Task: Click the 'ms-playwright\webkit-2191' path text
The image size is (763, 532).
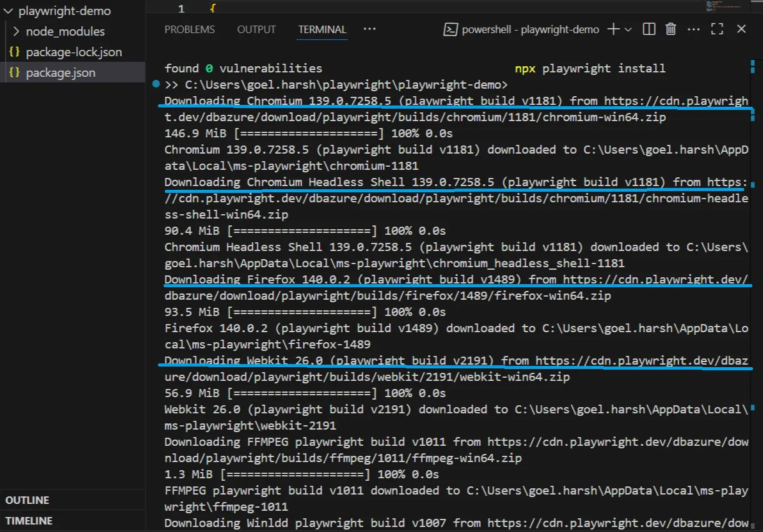Action: tap(250, 426)
